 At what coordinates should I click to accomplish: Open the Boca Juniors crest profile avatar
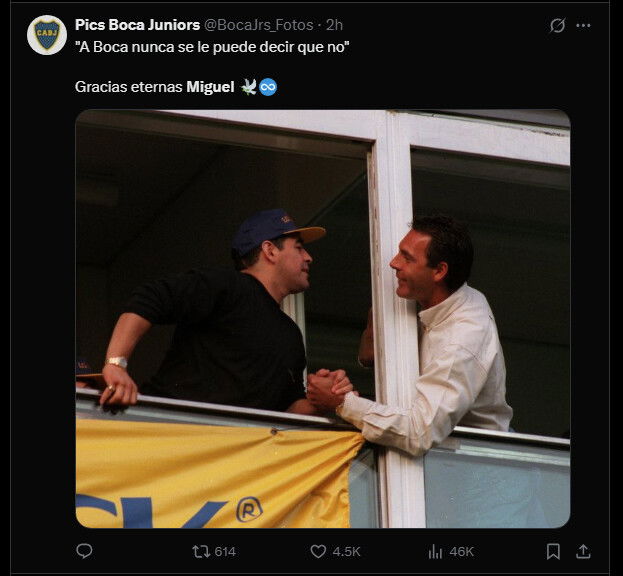[47, 35]
